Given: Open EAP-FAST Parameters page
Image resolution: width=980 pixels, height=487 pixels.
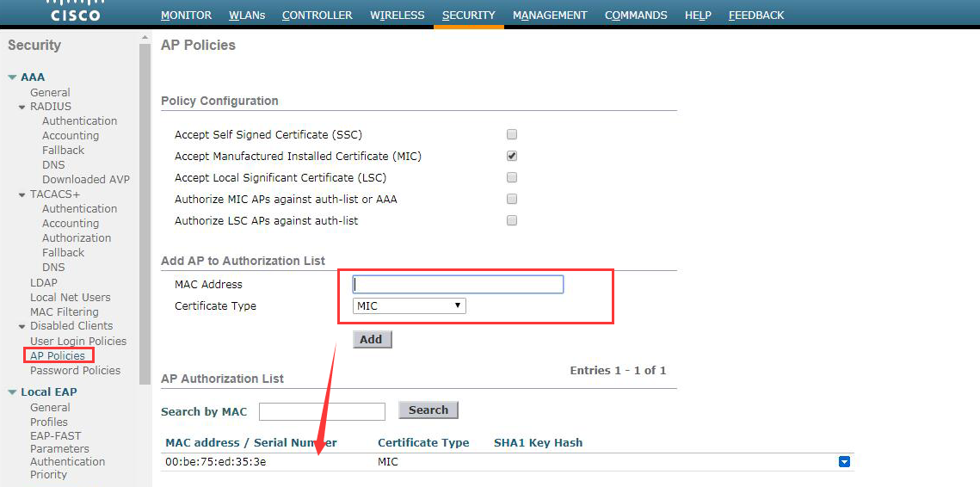Looking at the screenshot, I should click(59, 442).
